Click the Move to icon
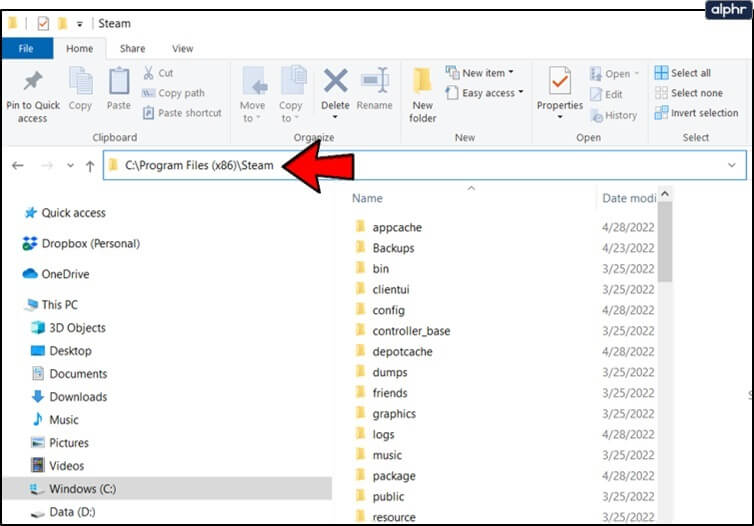 (x=253, y=81)
